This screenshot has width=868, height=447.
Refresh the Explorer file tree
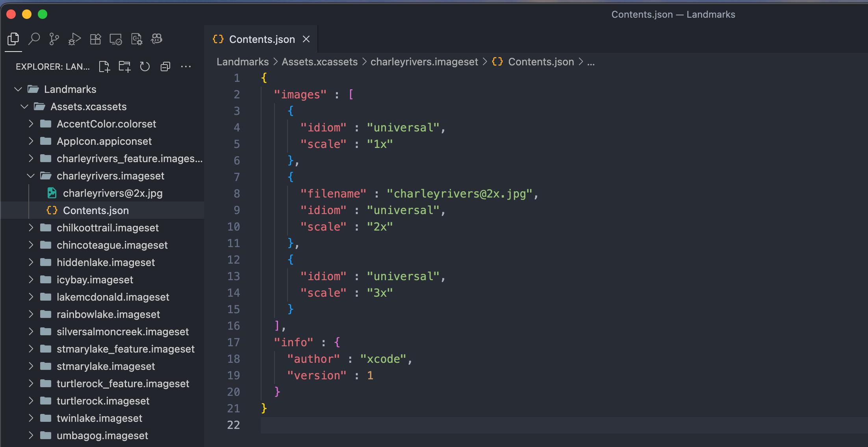145,66
